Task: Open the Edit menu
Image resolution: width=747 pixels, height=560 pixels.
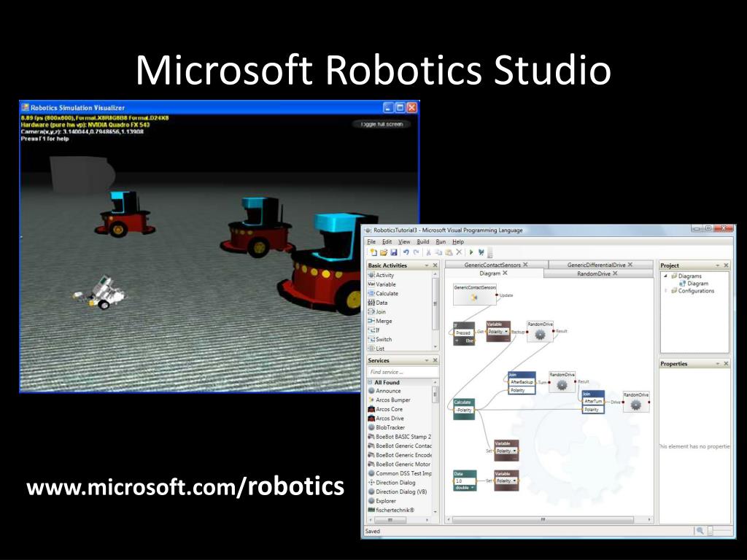Action: 387,242
